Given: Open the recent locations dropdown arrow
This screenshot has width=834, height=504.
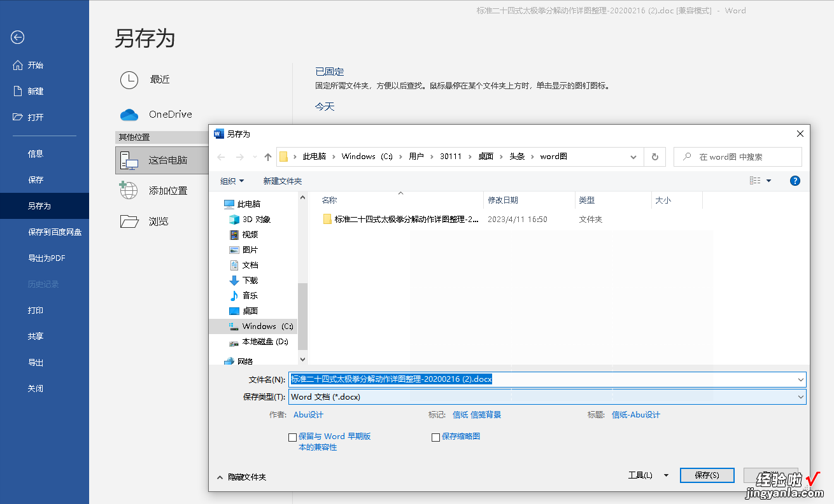Looking at the screenshot, I should click(x=255, y=157).
